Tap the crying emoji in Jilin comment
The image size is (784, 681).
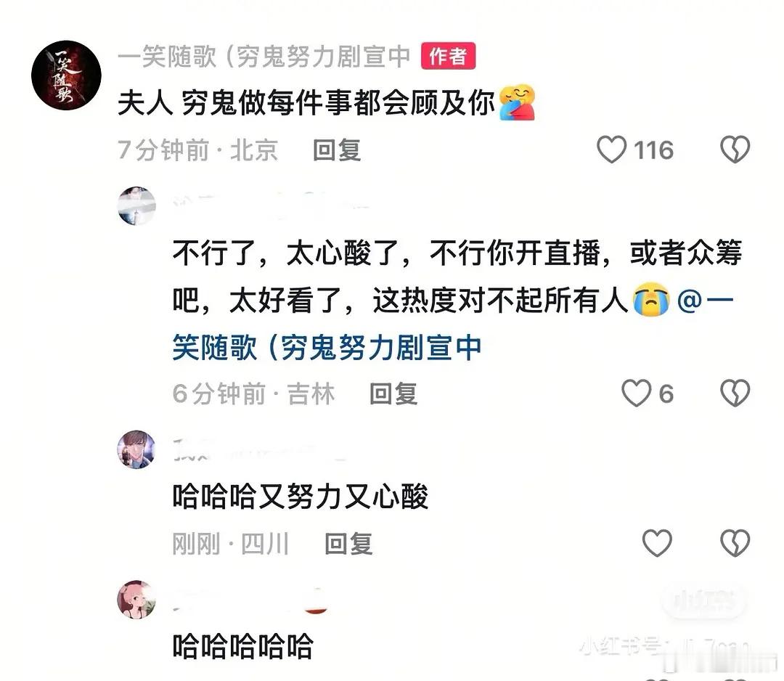point(651,300)
